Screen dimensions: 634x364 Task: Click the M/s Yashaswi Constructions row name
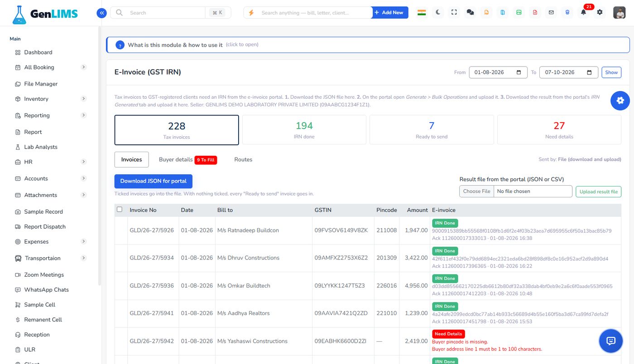coord(252,341)
